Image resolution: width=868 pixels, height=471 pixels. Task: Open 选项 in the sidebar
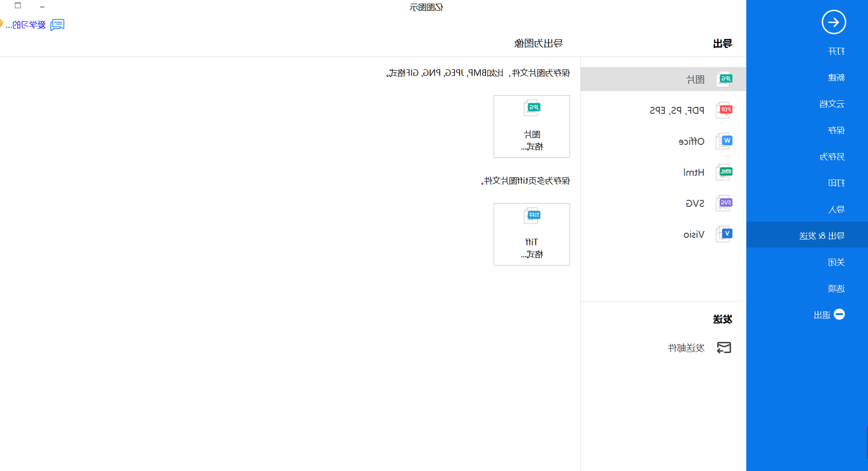tap(836, 289)
